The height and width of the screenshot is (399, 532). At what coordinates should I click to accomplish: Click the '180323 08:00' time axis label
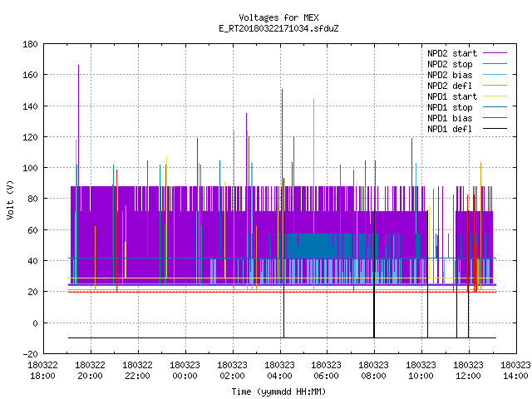point(373,371)
